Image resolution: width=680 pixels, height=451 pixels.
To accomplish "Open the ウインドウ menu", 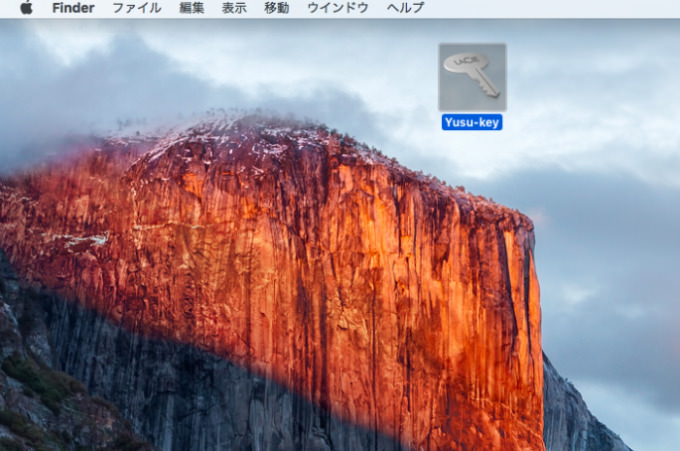I will point(338,8).
